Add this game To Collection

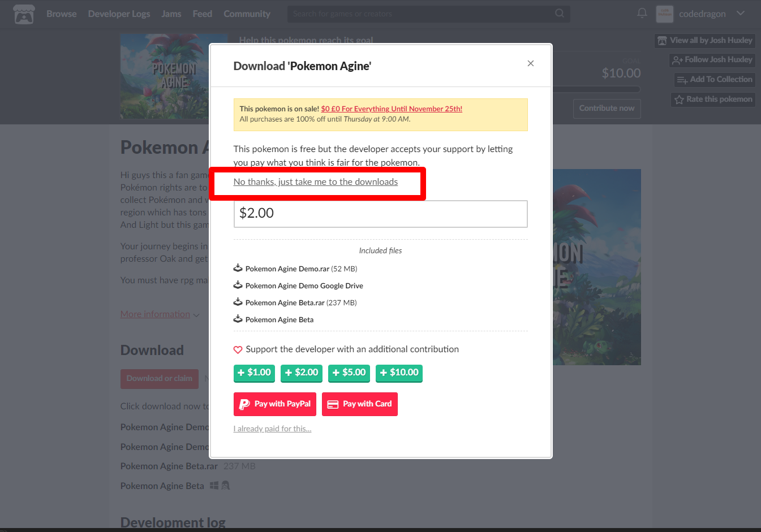tap(715, 80)
